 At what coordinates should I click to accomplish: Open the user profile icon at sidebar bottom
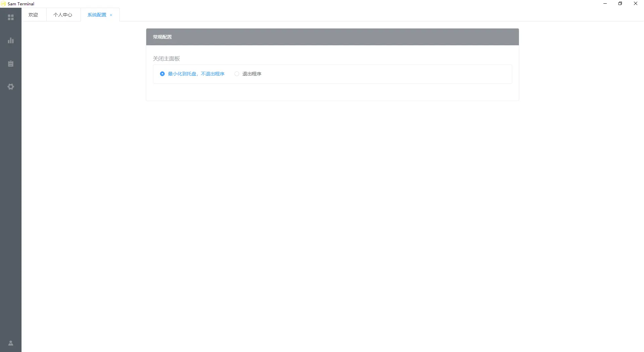11,343
